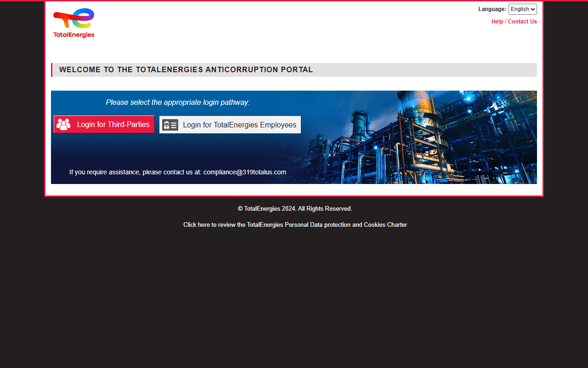The height and width of the screenshot is (368, 588).
Task: Select Login for Third-Parties button
Action: pos(104,125)
